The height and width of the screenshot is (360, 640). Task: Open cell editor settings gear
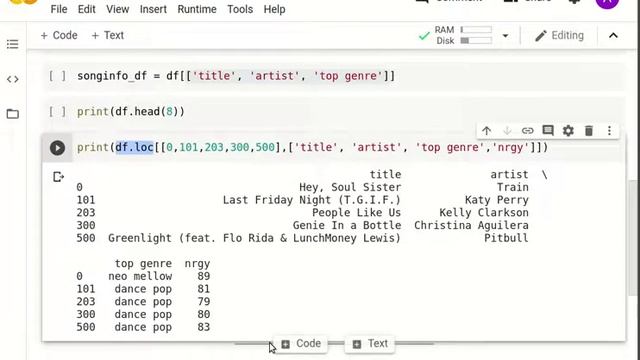tap(568, 131)
